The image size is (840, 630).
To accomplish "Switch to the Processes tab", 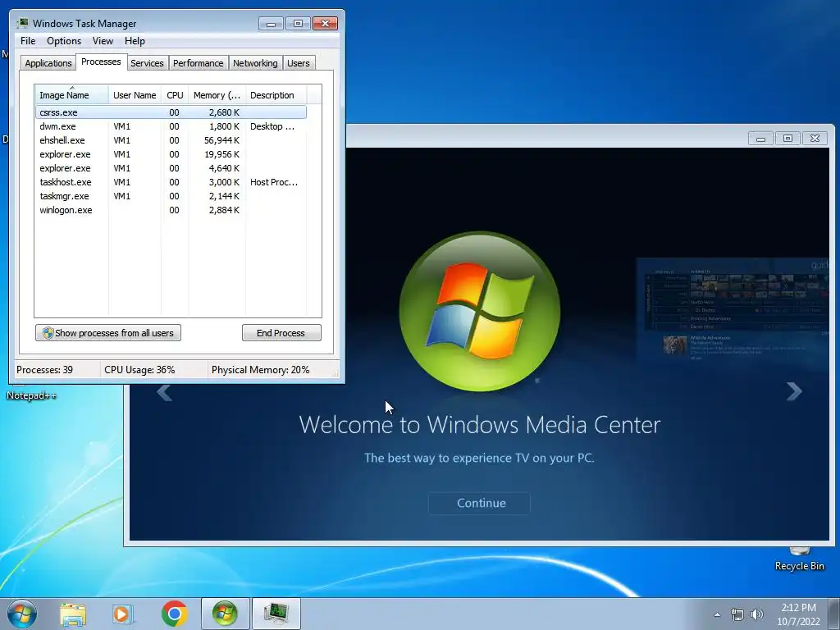I will pos(101,62).
